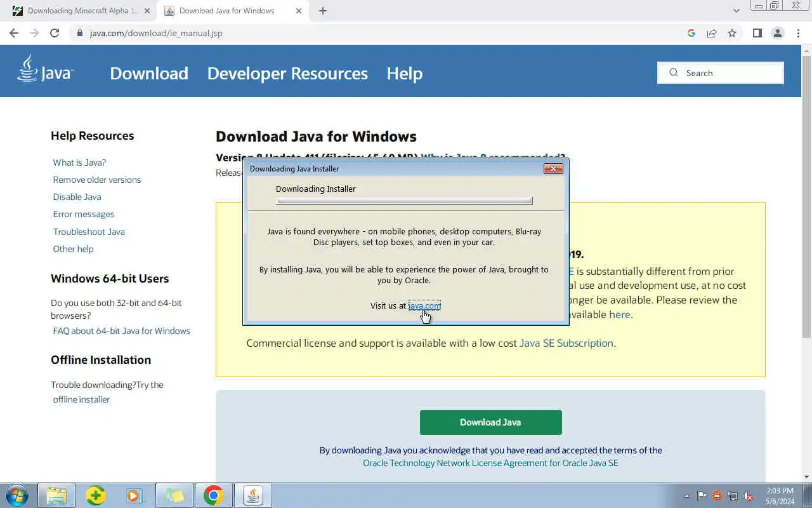
Task: Open Chrome three-dot menu
Action: [x=798, y=33]
